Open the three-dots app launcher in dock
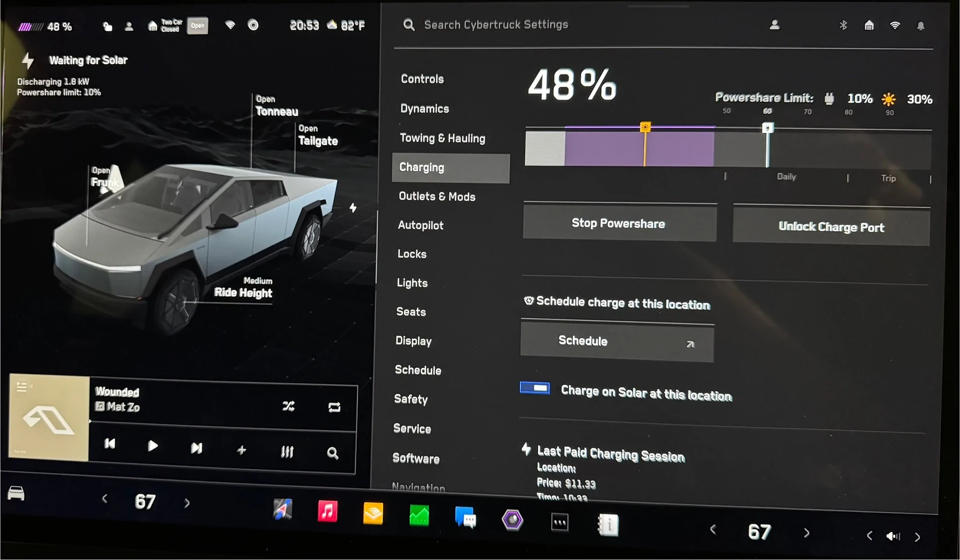 point(560,523)
